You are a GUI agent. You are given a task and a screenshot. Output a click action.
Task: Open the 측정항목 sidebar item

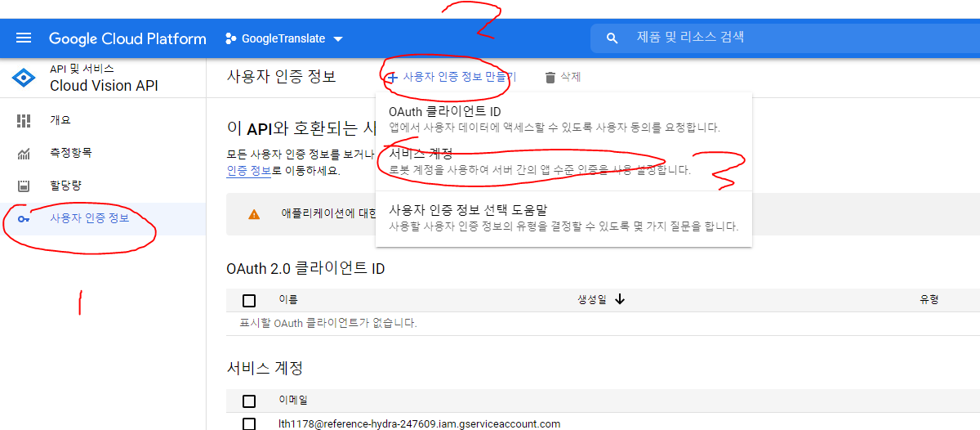(x=103, y=153)
